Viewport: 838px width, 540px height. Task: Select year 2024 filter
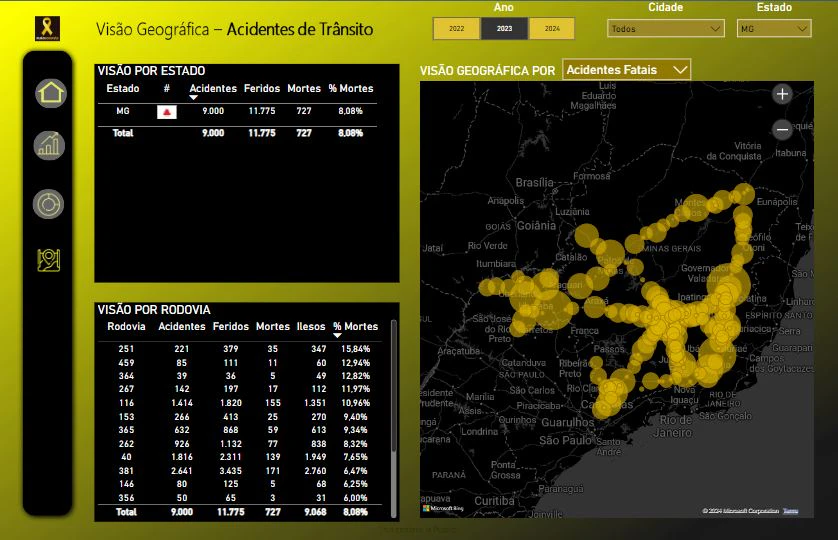point(552,28)
